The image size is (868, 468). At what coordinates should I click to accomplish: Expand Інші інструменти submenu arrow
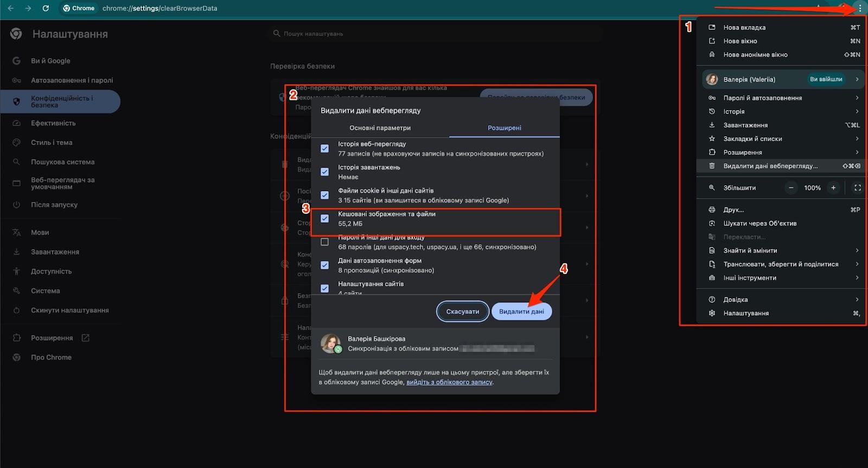(x=857, y=278)
